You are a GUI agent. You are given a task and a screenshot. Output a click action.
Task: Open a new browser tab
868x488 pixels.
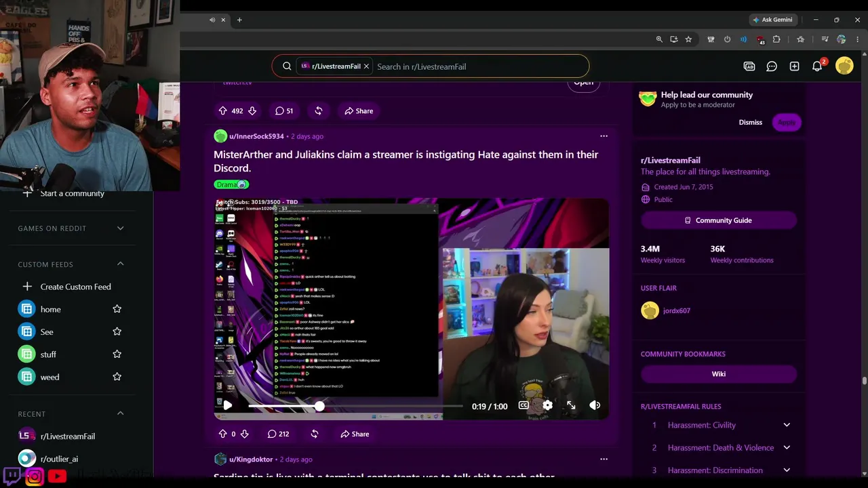click(239, 20)
